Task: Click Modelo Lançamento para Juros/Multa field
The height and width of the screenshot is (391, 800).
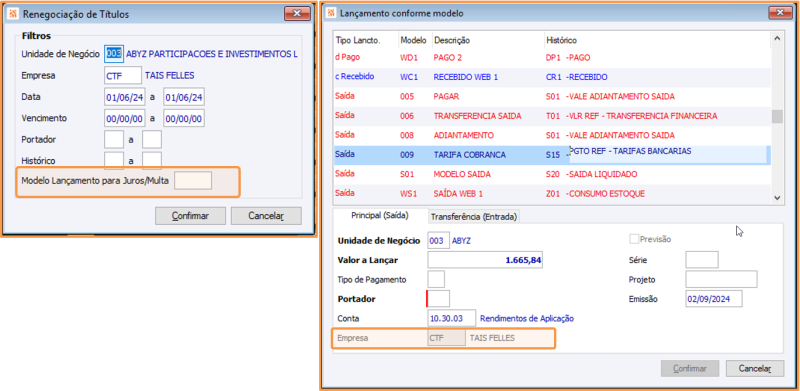Action: point(193,181)
